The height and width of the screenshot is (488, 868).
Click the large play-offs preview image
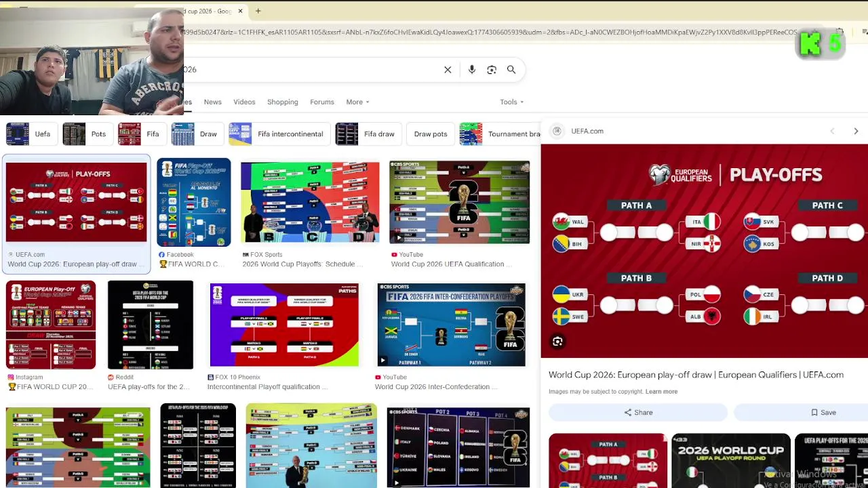[704, 251]
